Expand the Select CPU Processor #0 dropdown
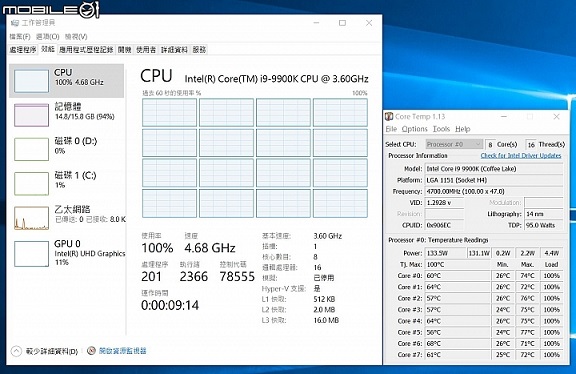This screenshot has height=374, width=576. point(454,144)
